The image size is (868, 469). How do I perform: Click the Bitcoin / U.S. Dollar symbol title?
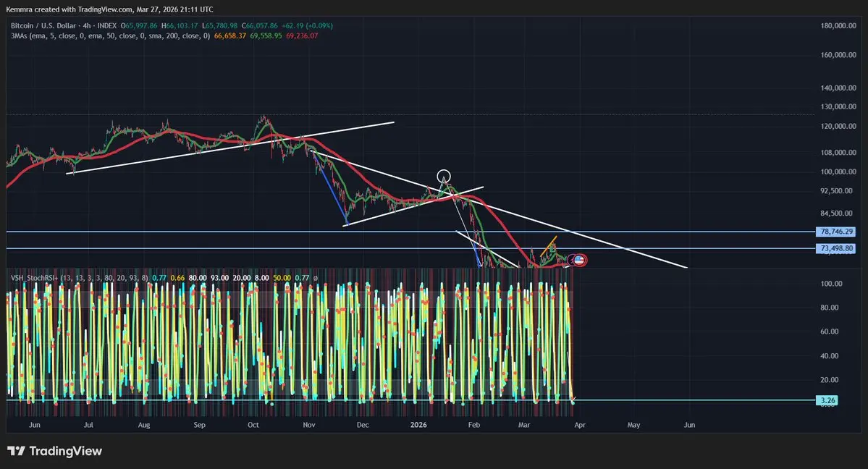[43, 25]
